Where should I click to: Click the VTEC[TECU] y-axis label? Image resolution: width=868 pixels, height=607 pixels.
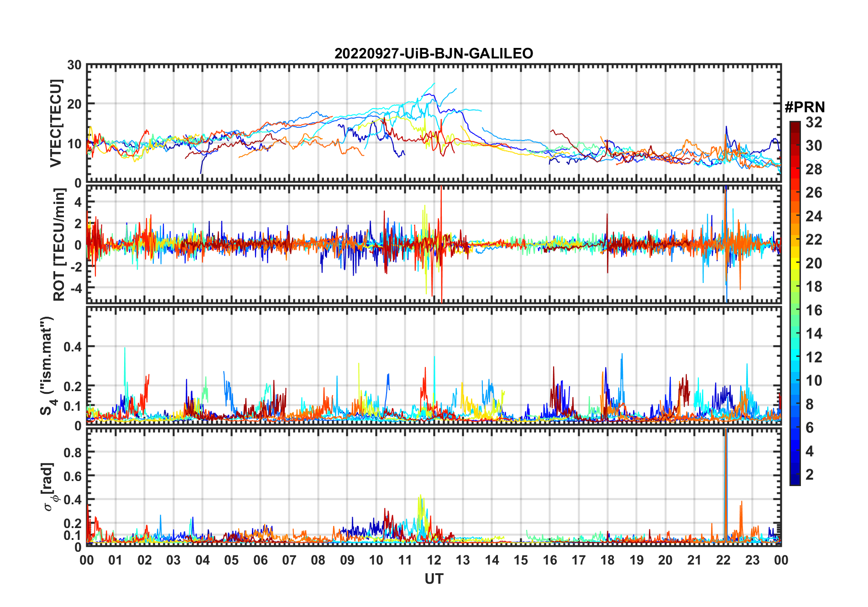(56, 123)
